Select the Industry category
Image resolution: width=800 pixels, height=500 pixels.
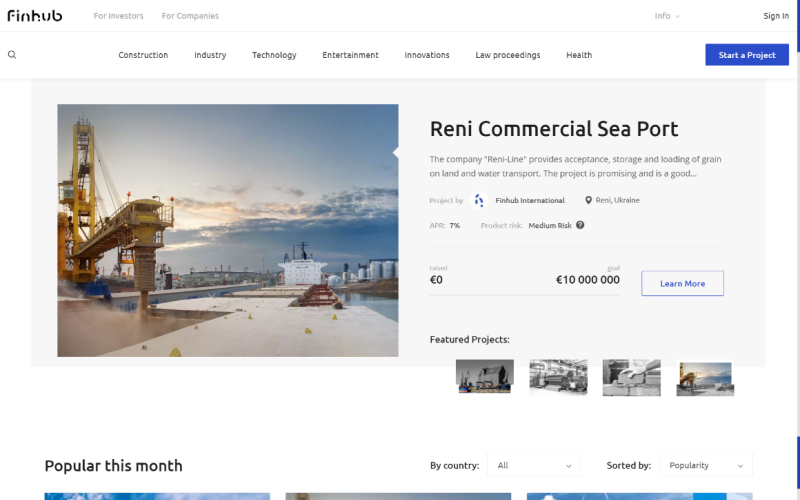[x=210, y=55]
